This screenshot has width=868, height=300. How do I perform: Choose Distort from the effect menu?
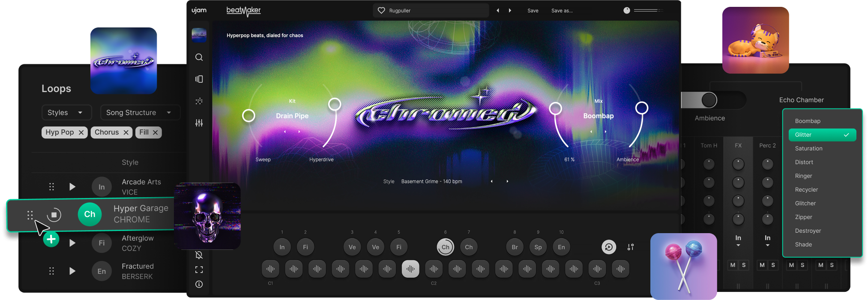tap(823, 162)
